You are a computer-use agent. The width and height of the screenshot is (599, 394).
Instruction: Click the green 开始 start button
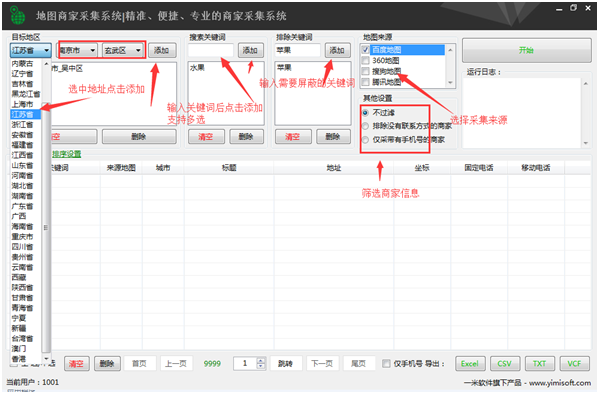[x=526, y=50]
